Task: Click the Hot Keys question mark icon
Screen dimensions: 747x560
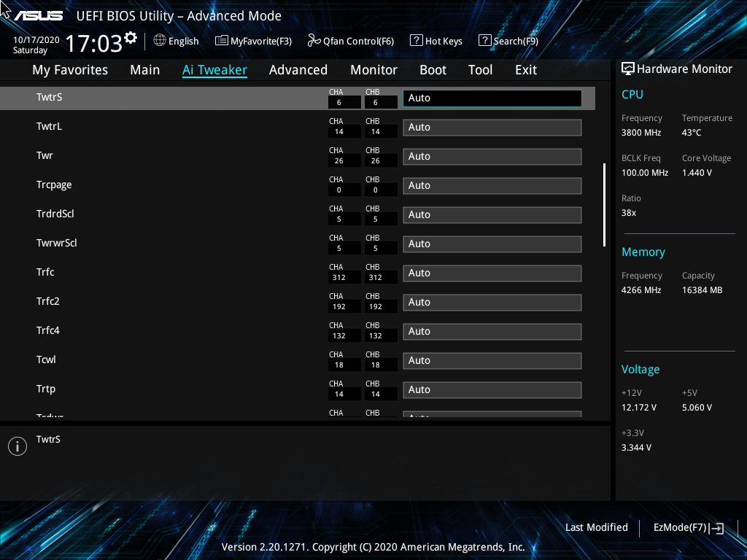Action: coord(417,41)
